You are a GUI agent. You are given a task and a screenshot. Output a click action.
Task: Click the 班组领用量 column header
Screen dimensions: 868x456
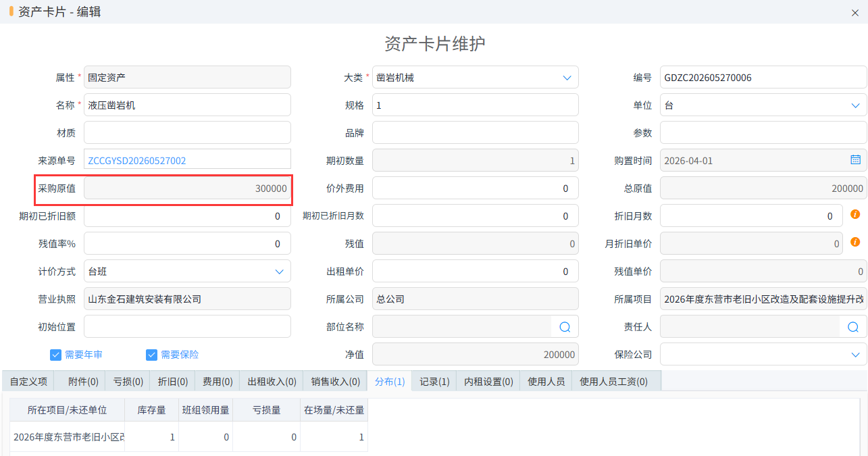[206, 410]
